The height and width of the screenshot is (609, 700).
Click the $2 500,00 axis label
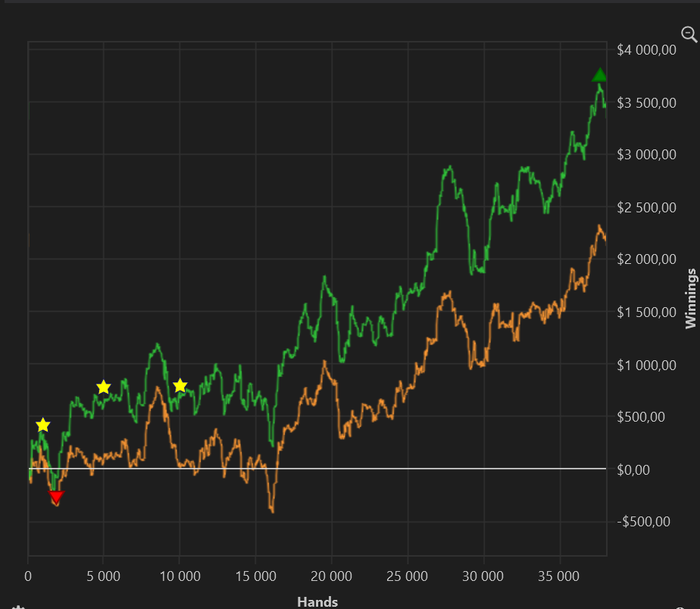(646, 208)
